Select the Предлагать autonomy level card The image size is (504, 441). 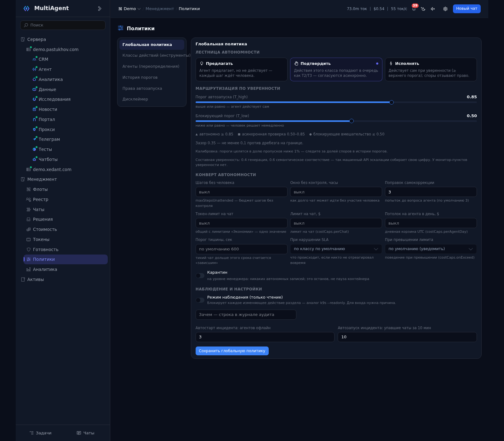pos(242,69)
